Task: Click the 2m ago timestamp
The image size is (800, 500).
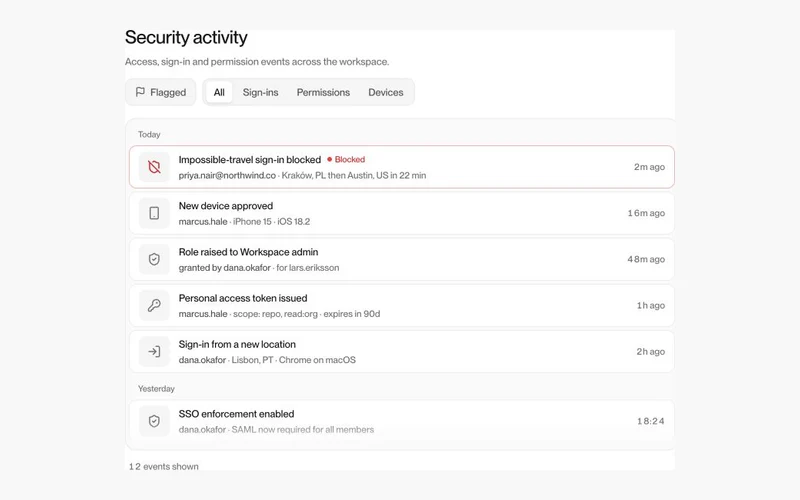Action: (649, 167)
